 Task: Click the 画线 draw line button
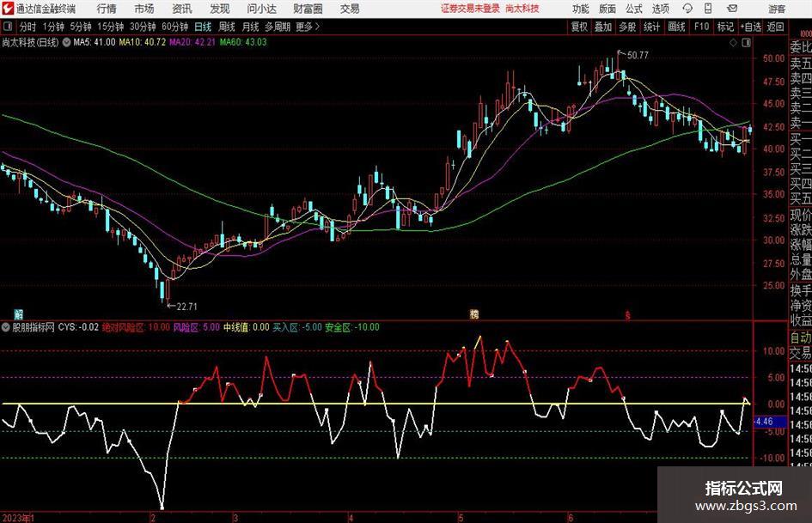676,27
